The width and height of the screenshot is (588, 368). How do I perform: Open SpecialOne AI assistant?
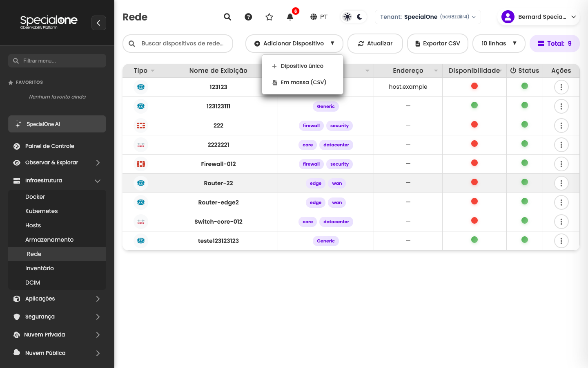pyautogui.click(x=57, y=124)
